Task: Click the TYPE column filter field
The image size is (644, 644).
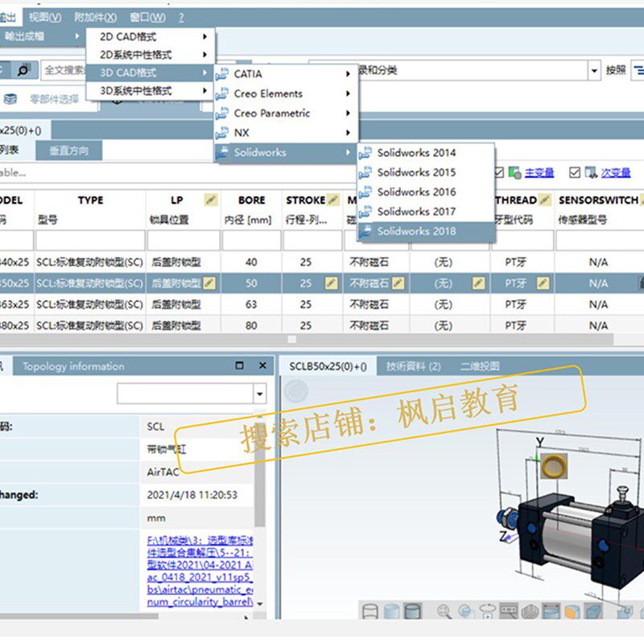Action: pyautogui.click(x=90, y=241)
